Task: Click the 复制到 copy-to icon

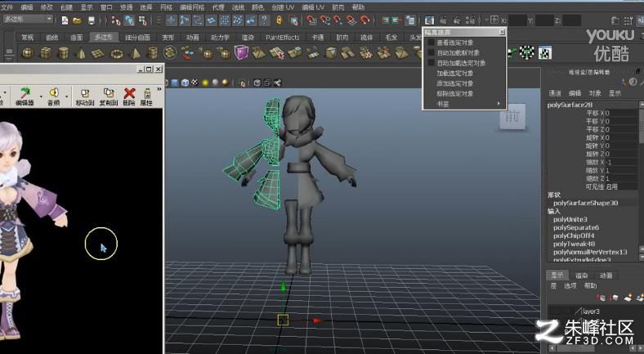Action: click(x=109, y=94)
